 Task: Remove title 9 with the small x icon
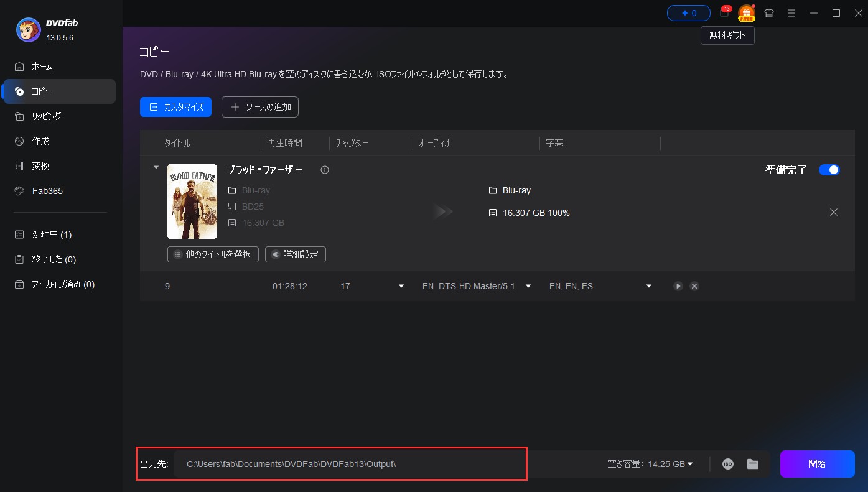tap(694, 286)
